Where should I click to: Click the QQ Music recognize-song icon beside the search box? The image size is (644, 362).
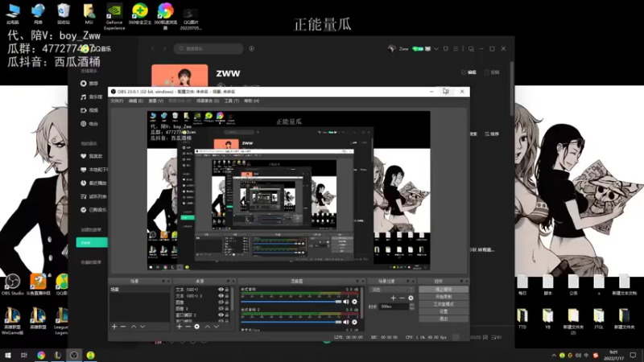pyautogui.click(x=251, y=48)
